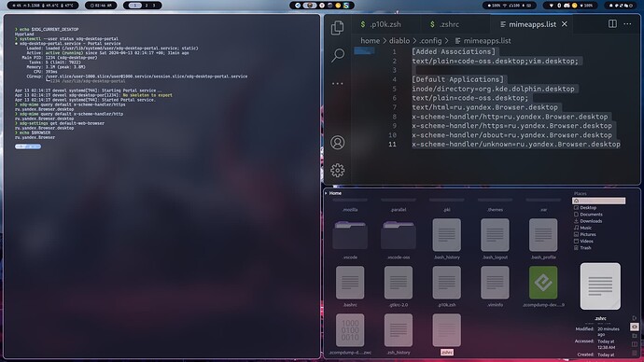Select the .bash_logout file icon
Screen dimensions: 644x362
[495, 235]
